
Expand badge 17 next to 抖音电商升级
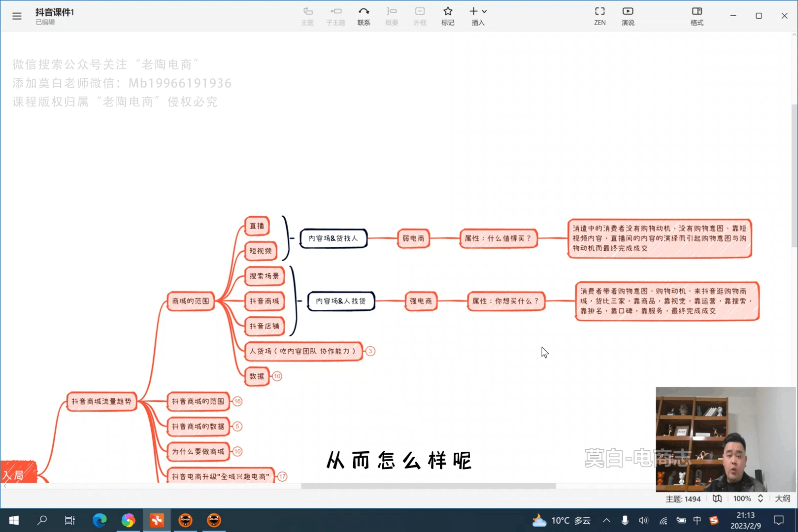(x=282, y=477)
